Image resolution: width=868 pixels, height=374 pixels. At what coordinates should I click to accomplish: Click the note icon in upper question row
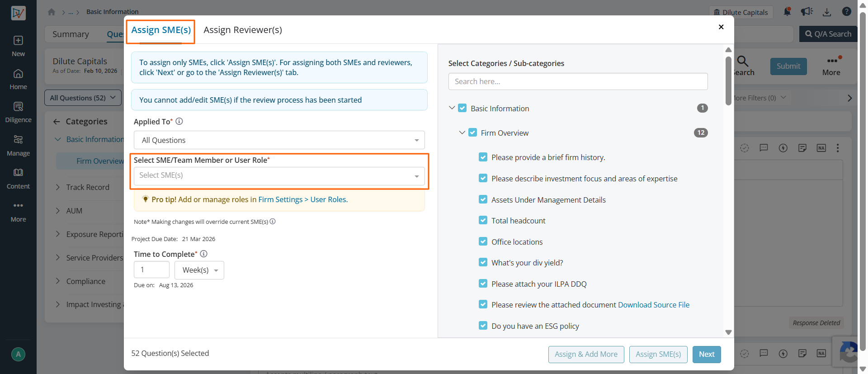point(802,148)
